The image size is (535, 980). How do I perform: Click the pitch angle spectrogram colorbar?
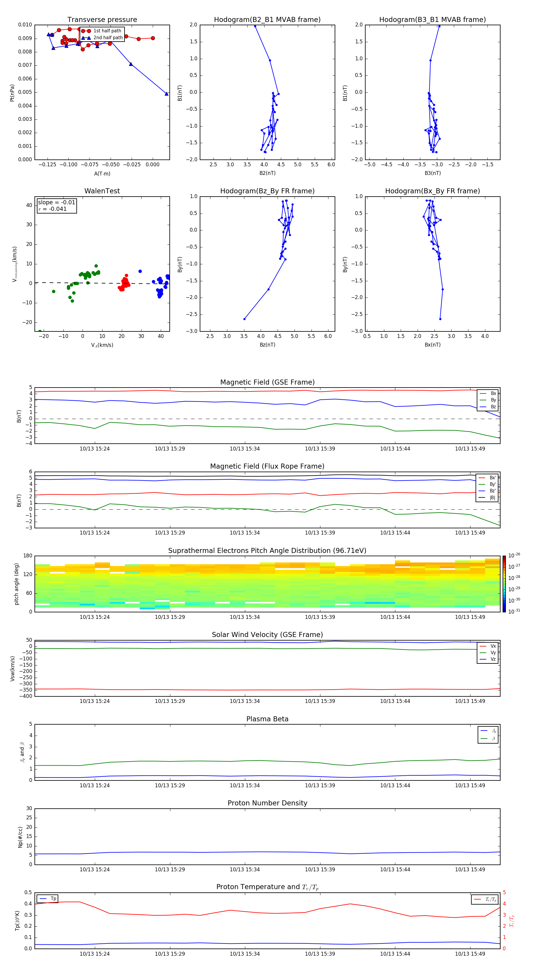(504, 584)
